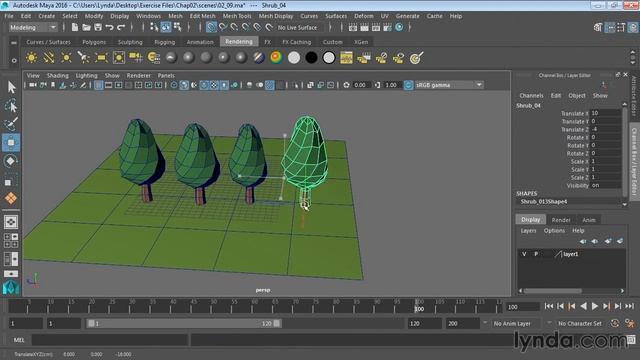Open the shelf options menu button
The height and width of the screenshot is (360, 640).
pos(14,60)
